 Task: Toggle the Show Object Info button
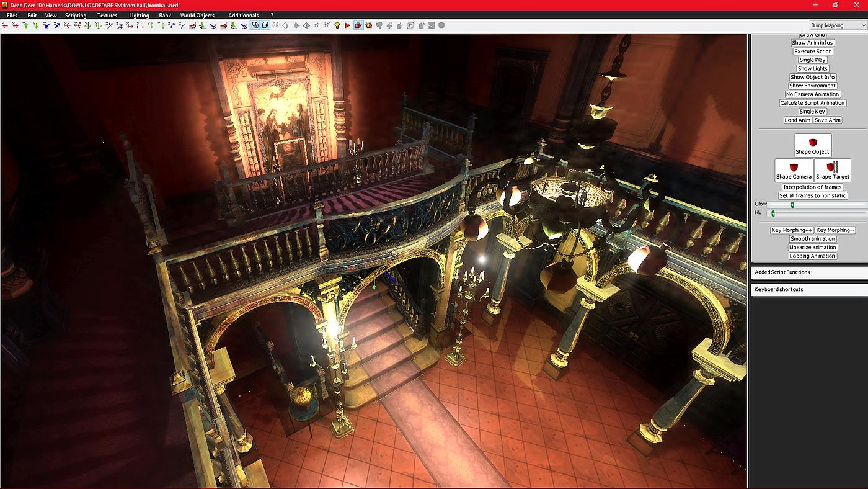[x=812, y=77]
